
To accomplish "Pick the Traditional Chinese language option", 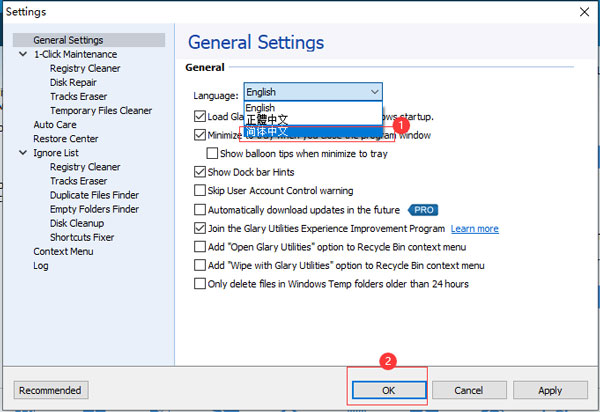I will (x=267, y=119).
